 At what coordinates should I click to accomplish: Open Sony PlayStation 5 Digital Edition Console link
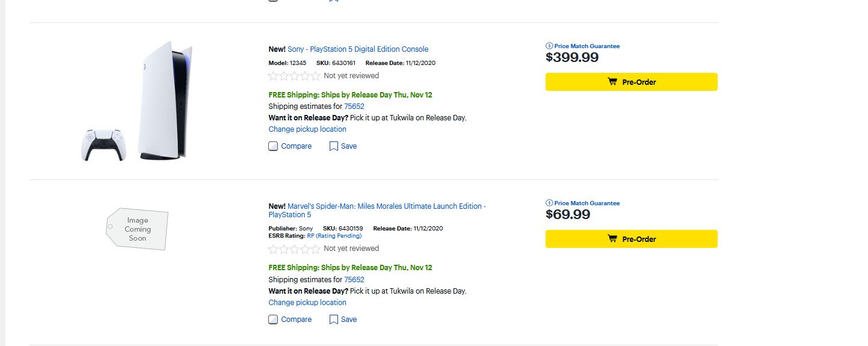pos(358,49)
